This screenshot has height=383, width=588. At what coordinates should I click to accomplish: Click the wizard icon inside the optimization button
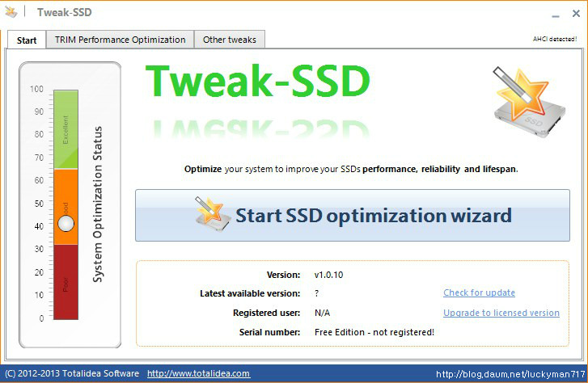pos(212,214)
